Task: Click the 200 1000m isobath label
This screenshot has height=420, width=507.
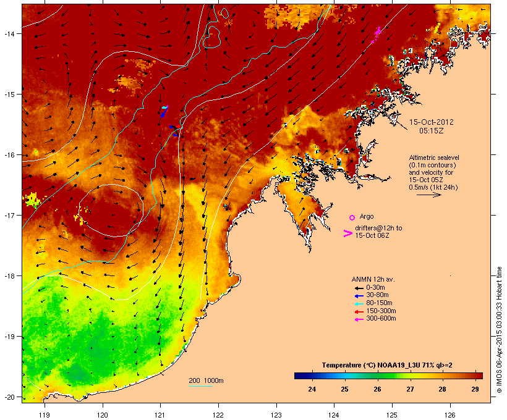Action: click(206, 380)
